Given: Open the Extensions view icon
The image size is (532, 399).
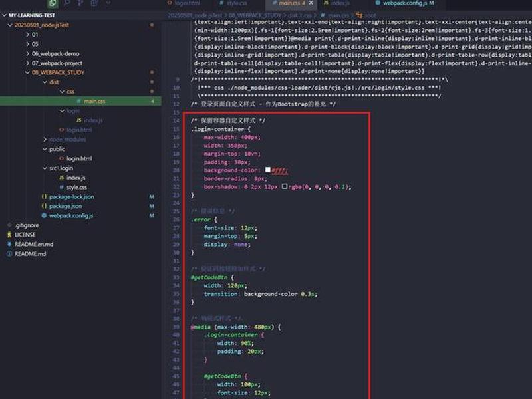Looking at the screenshot, I should point(94,3).
